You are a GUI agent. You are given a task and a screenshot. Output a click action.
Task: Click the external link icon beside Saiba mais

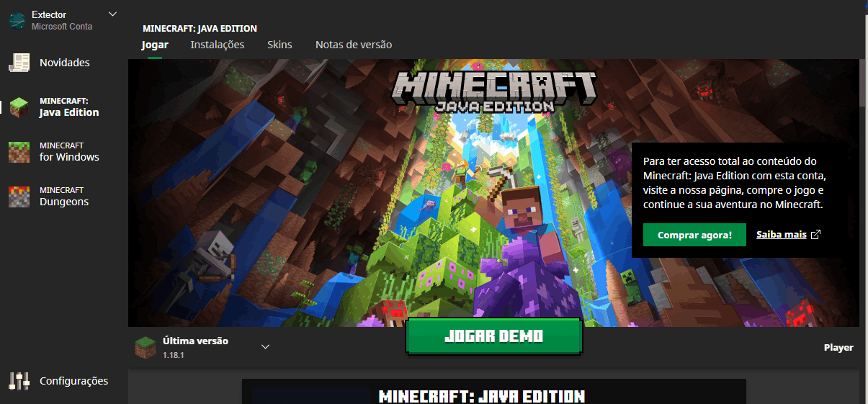[x=815, y=235]
